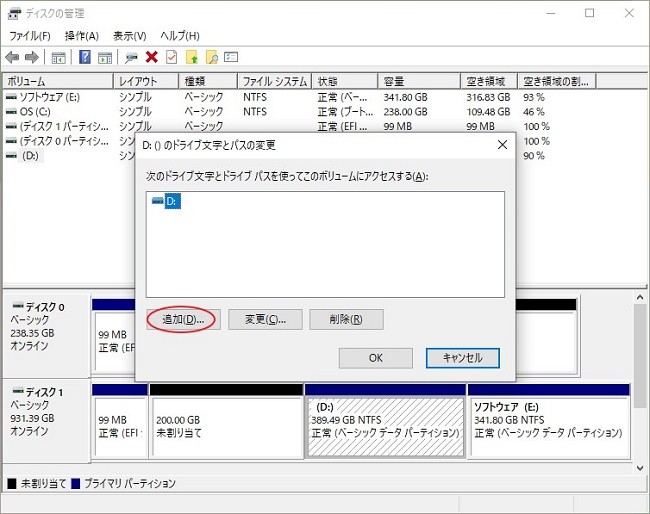Click the magnifier search toolbar icon
650x514 pixels.
point(212,57)
